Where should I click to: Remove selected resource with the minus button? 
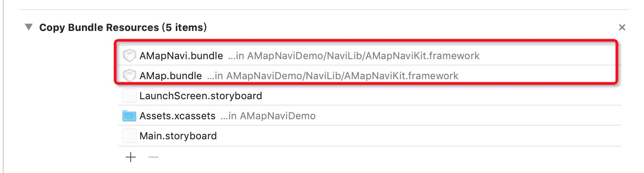pyautogui.click(x=153, y=157)
